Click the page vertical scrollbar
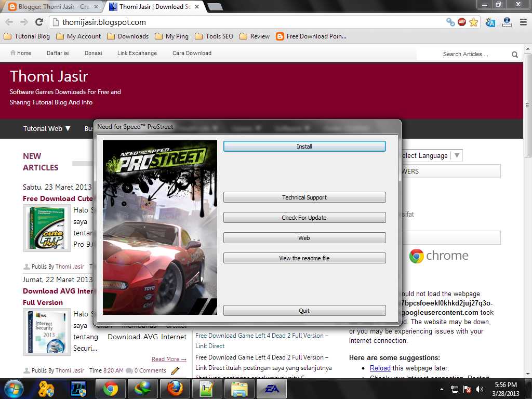The height and width of the screenshot is (399, 532). pyautogui.click(x=527, y=105)
